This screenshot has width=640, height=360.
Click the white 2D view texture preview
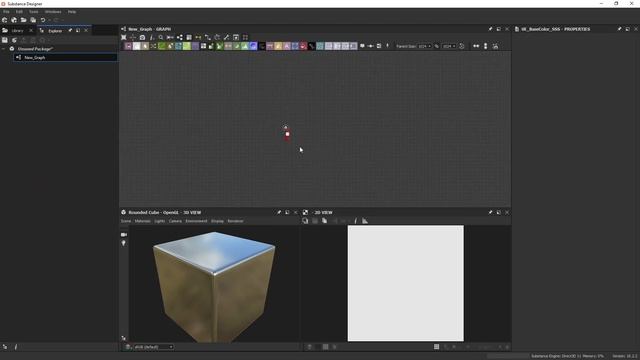click(x=406, y=283)
